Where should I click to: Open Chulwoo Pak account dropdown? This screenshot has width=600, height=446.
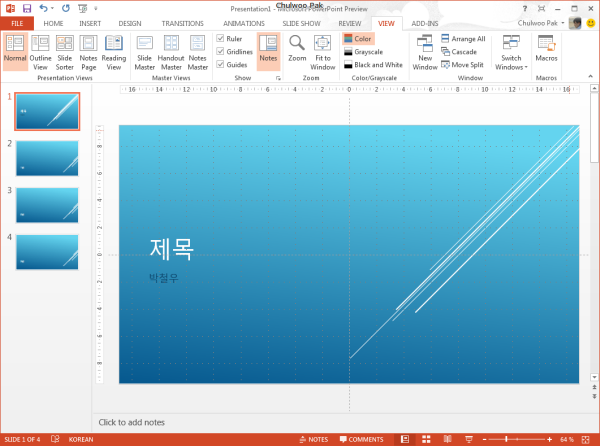(x=541, y=23)
